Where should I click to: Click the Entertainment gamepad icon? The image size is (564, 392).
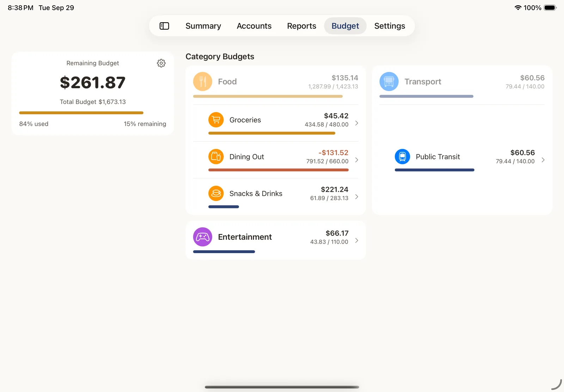(x=203, y=237)
